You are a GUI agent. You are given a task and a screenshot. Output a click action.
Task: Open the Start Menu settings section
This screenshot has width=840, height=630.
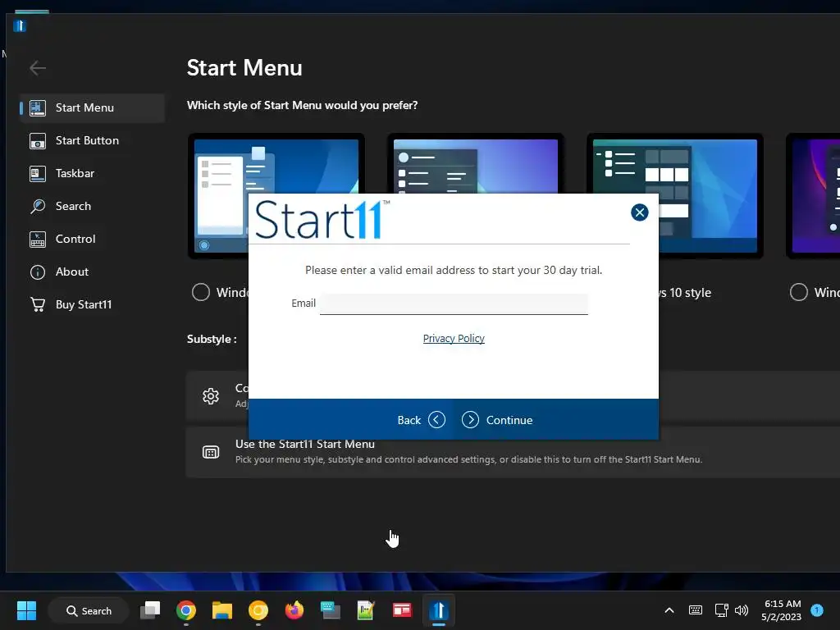coord(92,107)
